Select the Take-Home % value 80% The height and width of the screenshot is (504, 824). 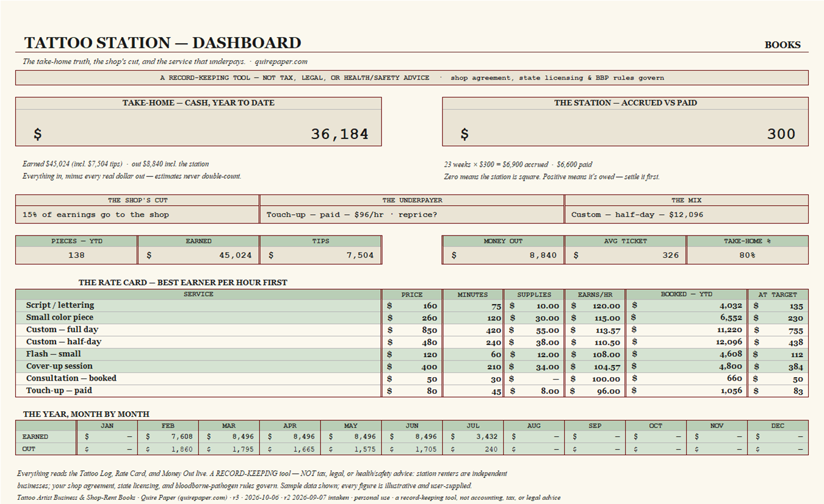[747, 255]
